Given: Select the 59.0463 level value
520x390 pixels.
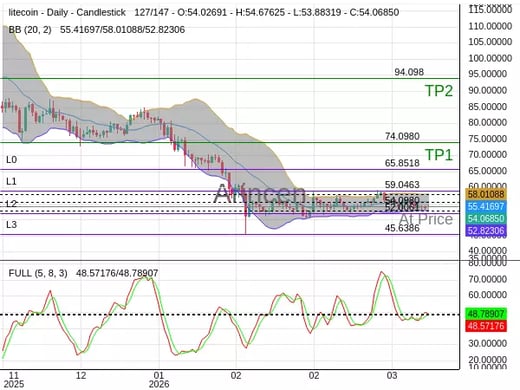Looking at the screenshot, I should coord(402,185).
